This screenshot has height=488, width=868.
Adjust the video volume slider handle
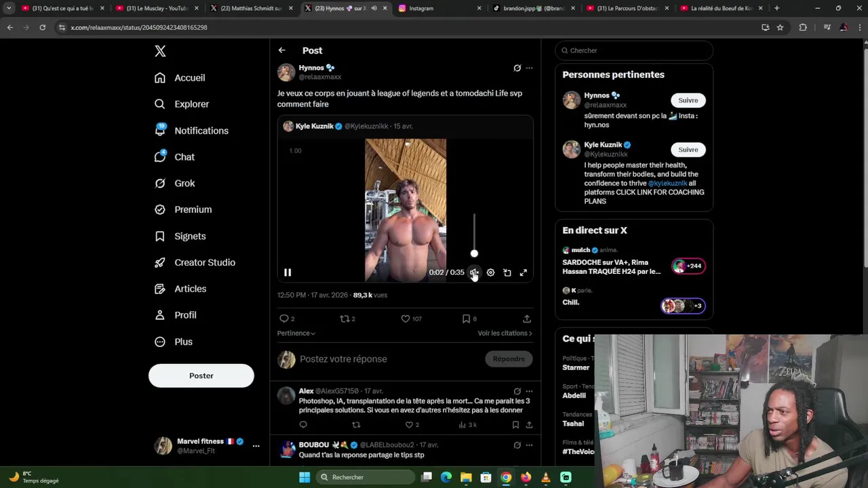474,253
